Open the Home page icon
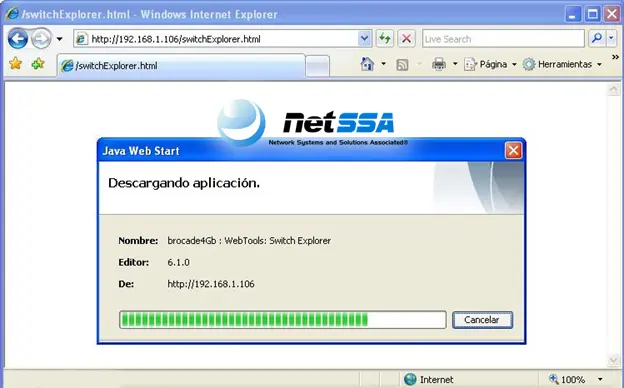Screen dimensions: 624x388 click(367, 64)
